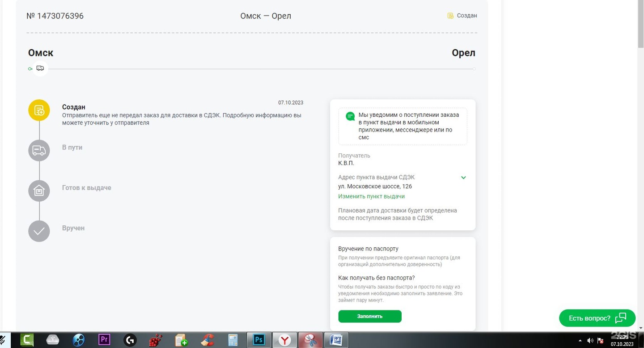Click the Орел destination city heading
Screen dimensions: 644x348
tap(463, 53)
